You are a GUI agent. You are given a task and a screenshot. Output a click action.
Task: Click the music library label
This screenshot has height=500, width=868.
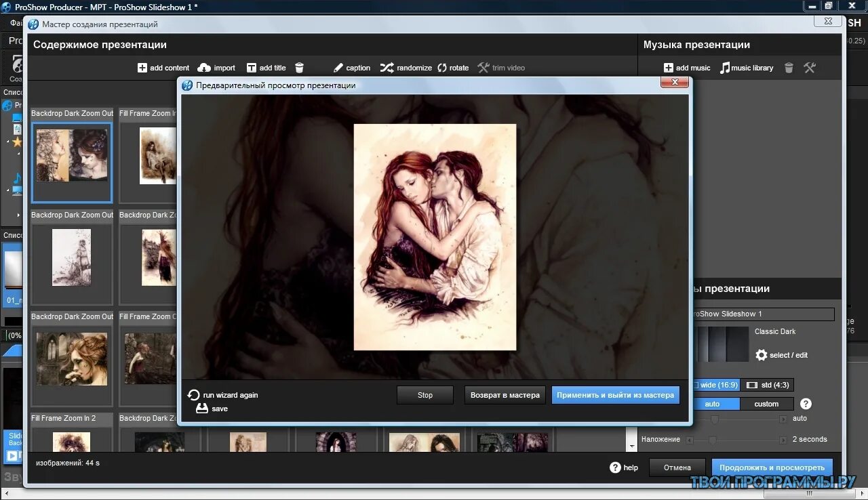(752, 68)
